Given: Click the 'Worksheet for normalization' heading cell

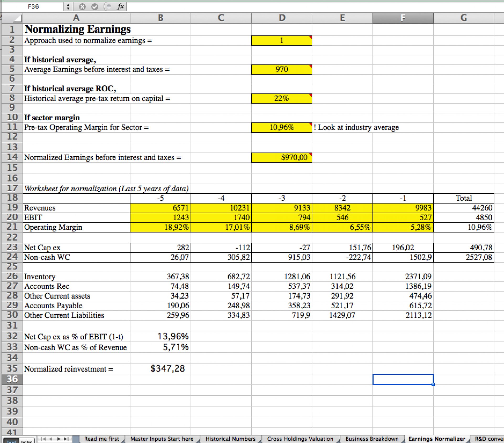Looking at the screenshot, I should (107, 189).
